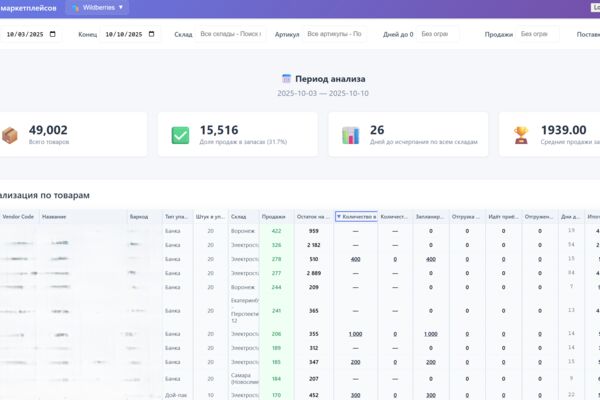
Task: Click stock value 959
Action: [314, 231]
